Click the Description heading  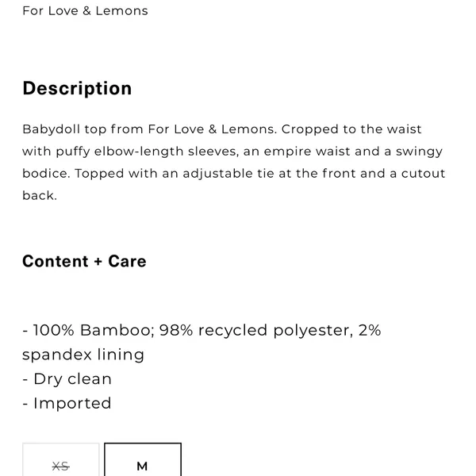coord(77,89)
